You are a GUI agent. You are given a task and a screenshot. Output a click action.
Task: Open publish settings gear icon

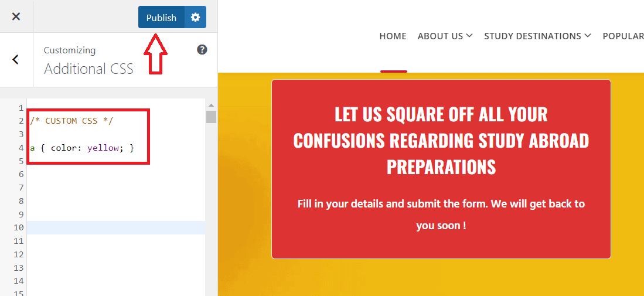195,18
